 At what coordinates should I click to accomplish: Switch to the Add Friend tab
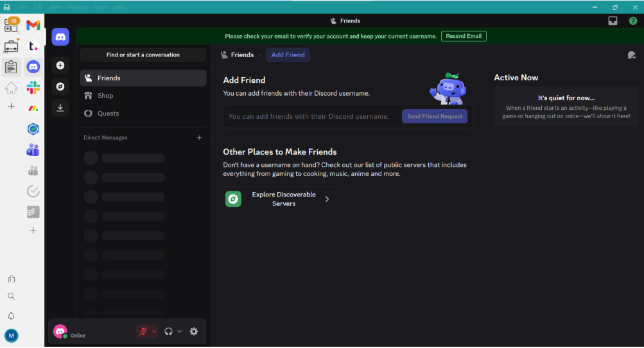[x=288, y=55]
